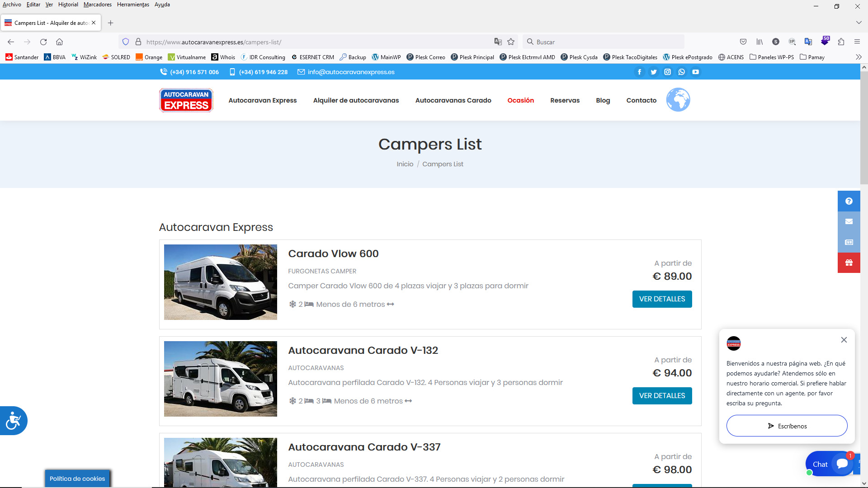Click the red gift side button
This screenshot has height=488, width=868.
pyautogui.click(x=849, y=263)
